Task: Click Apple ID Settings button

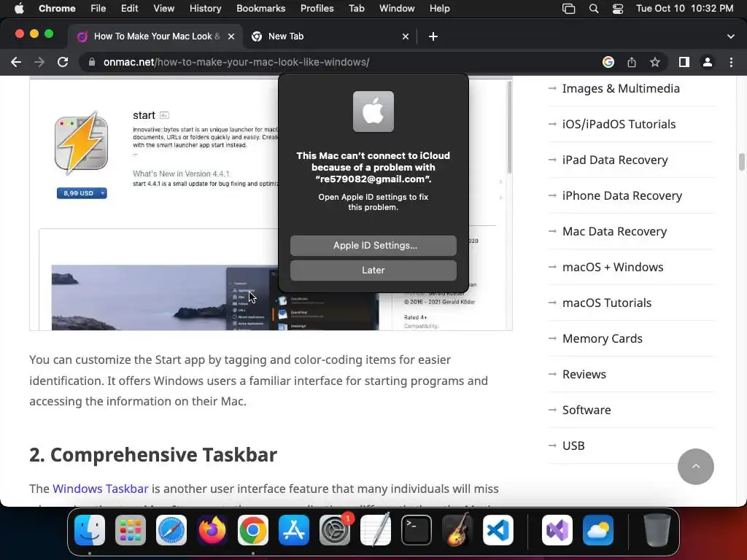Action: click(x=373, y=245)
